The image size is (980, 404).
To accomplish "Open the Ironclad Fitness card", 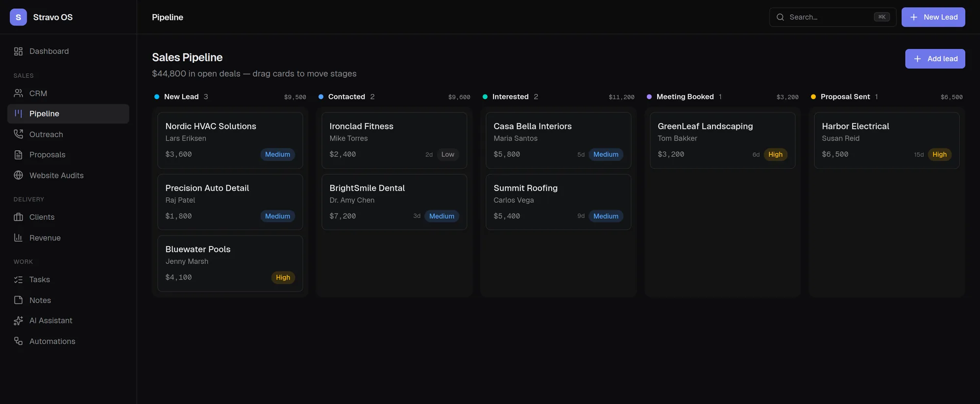I will pos(394,141).
